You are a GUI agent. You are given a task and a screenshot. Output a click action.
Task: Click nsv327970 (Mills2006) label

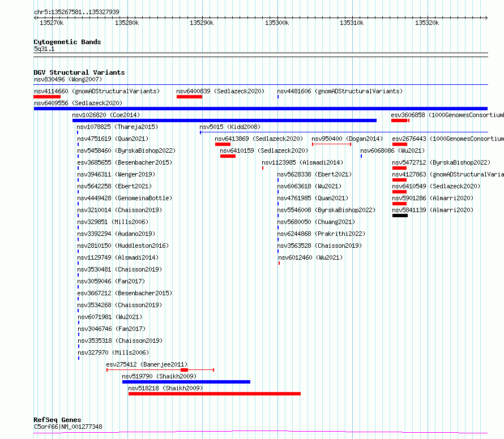coord(113,352)
